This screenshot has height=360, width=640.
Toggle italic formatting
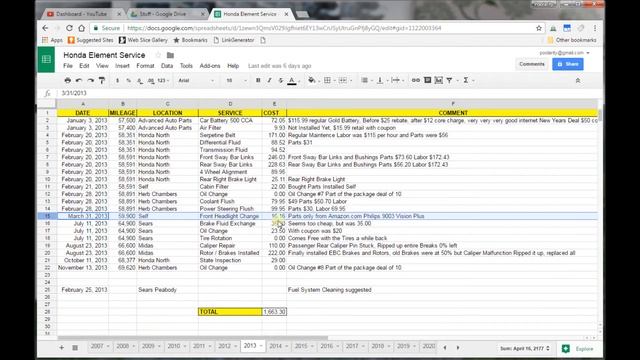pos(269,80)
